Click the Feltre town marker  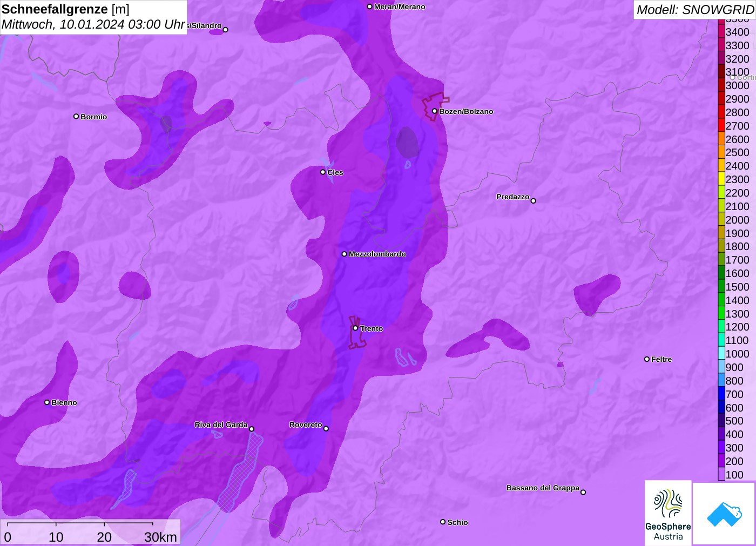pyautogui.click(x=647, y=359)
